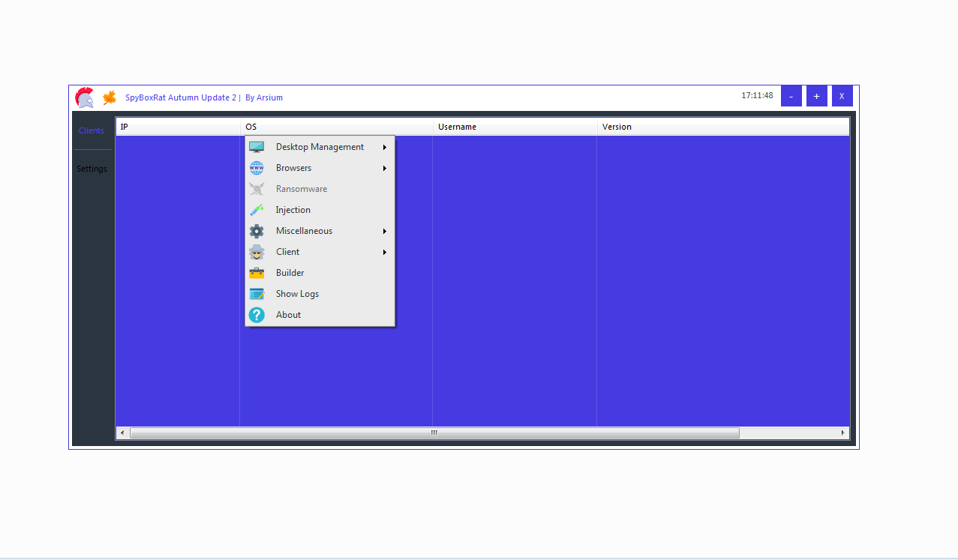Screen dimensions: 958x560
Task: Click the Client spy-figure icon
Action: pos(257,252)
